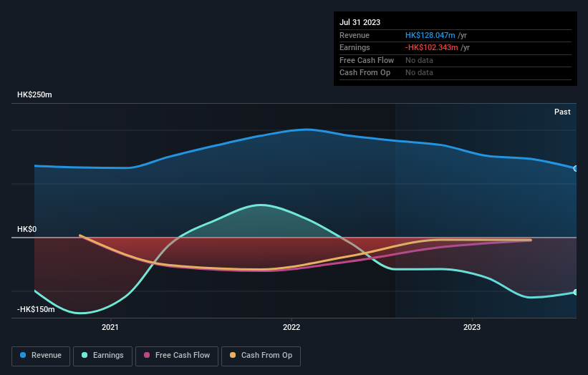Click the Jul 31 2023 tooltip date

(x=360, y=22)
